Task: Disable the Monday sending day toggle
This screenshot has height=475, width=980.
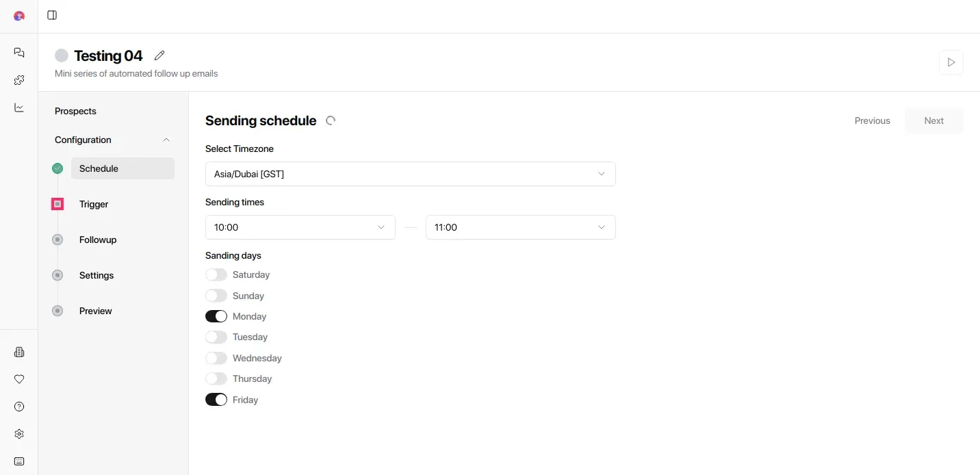Action: [x=216, y=316]
